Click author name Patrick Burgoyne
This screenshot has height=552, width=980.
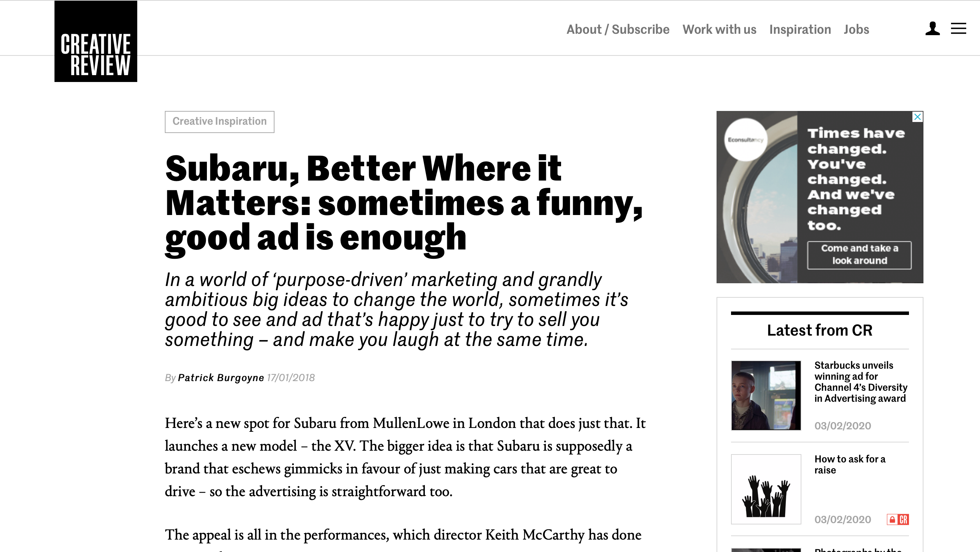pos(221,378)
